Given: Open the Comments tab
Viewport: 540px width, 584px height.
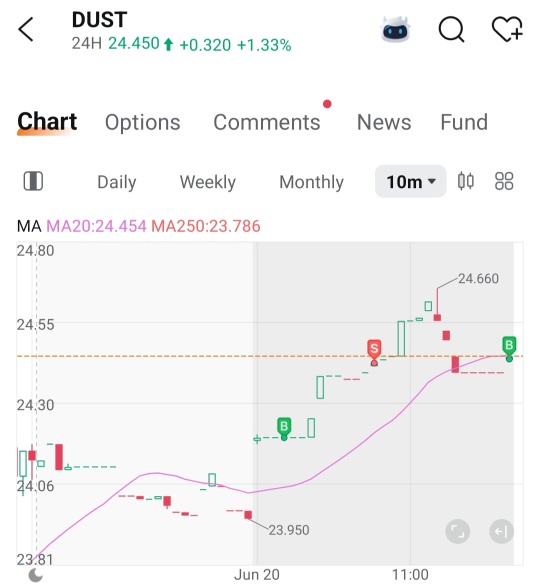Looking at the screenshot, I should (267, 122).
